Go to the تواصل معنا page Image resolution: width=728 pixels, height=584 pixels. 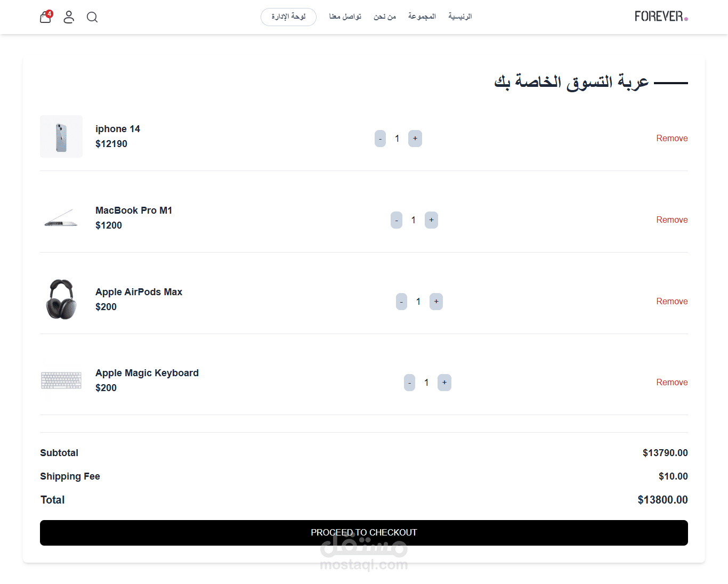pyautogui.click(x=345, y=17)
